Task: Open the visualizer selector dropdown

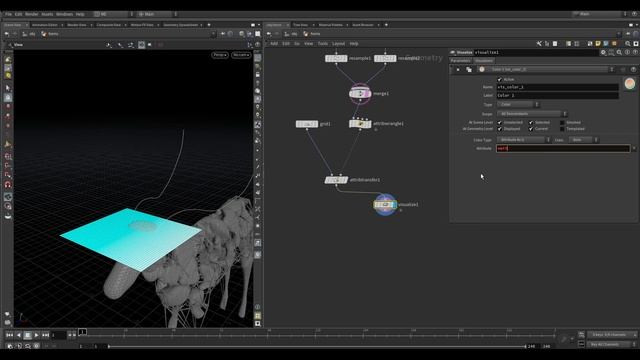Action: pos(546,70)
